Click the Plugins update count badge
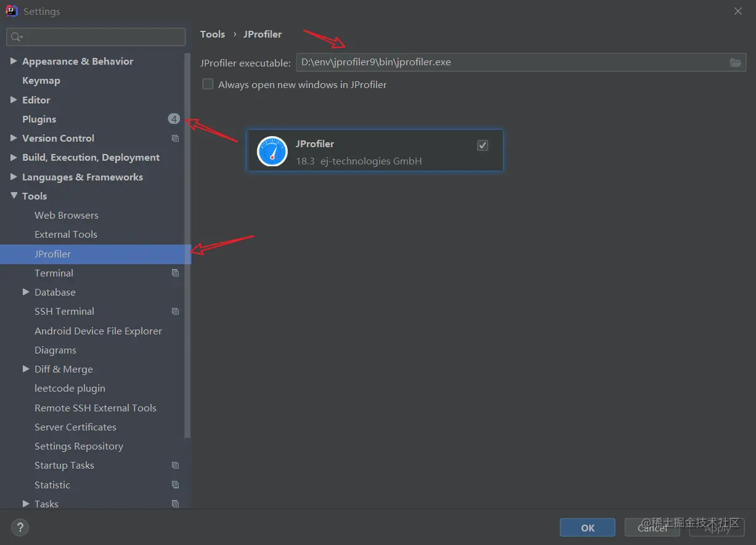The height and width of the screenshot is (545, 756). pos(174,119)
